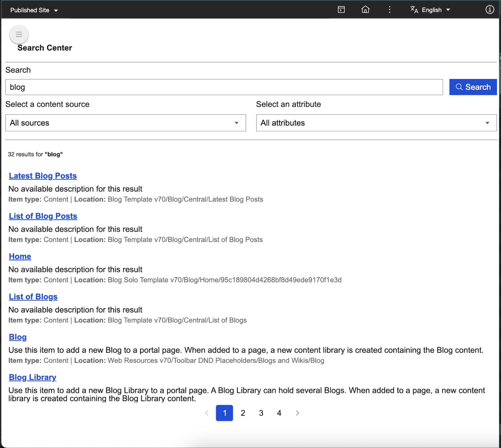Click the magnifier icon inside Search button
The height and width of the screenshot is (448, 501).
pyautogui.click(x=459, y=87)
